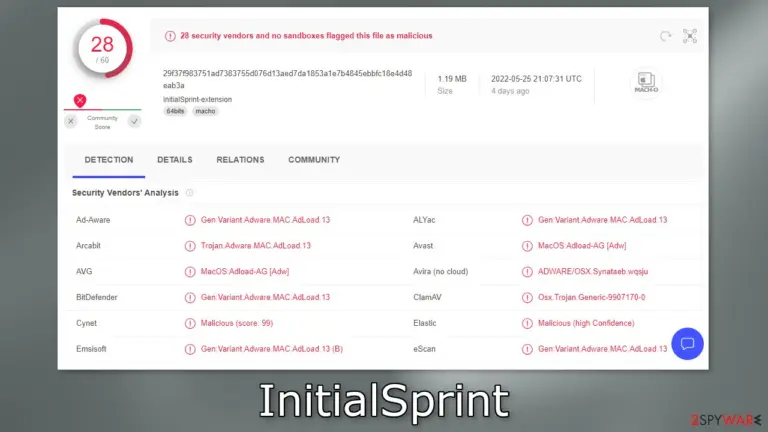
Task: Click Avira's ADWARE/OSX.Synataeb.wqsju result
Action: point(593,271)
